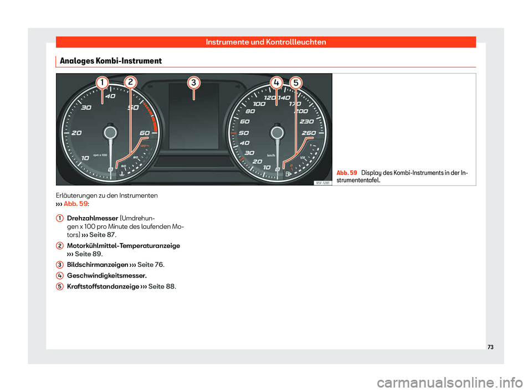The height and width of the screenshot is (392, 532).
Task: Click the right turn signal arrow indicator
Action: tap(238, 87)
